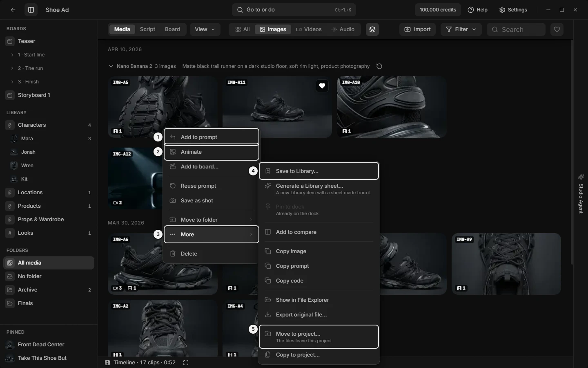Click Delete in the context menu
588x368 pixels.
click(212, 254)
